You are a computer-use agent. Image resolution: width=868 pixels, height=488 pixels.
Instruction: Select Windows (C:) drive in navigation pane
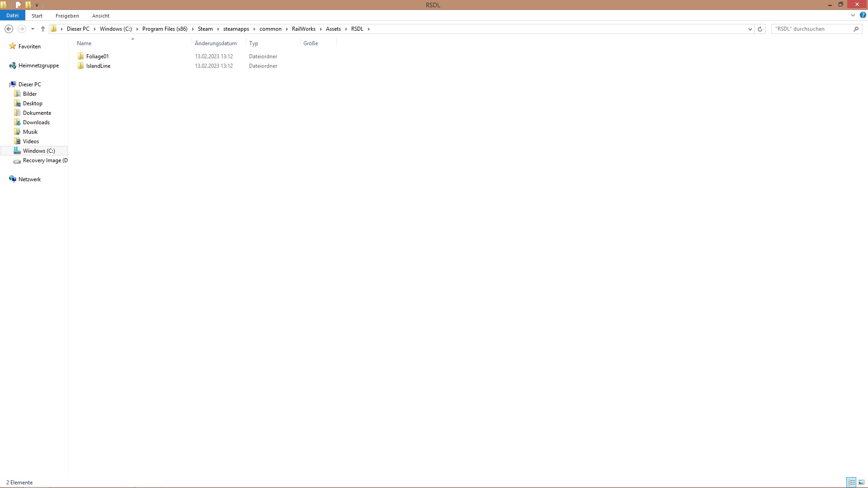tap(39, 151)
